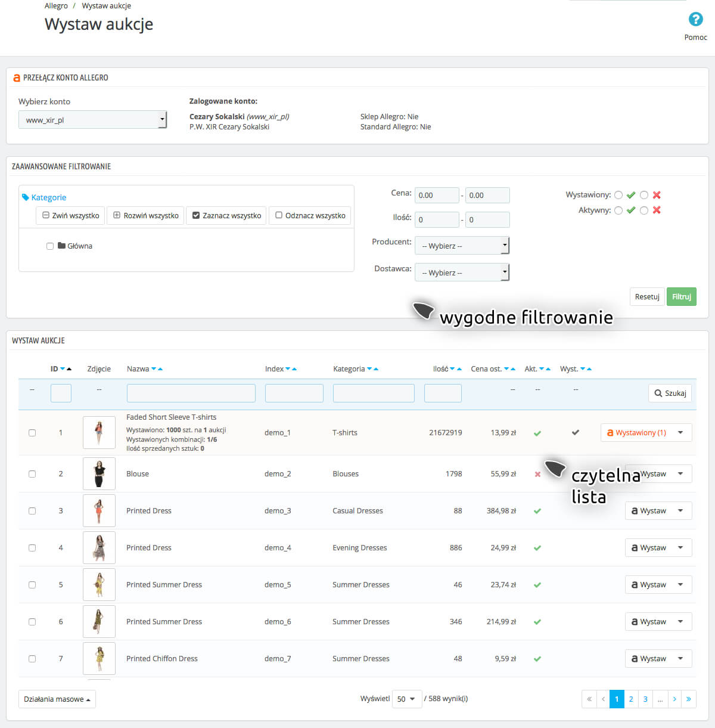Open the Producent dropdown
Image resolution: width=715 pixels, height=728 pixels.
[x=462, y=246]
